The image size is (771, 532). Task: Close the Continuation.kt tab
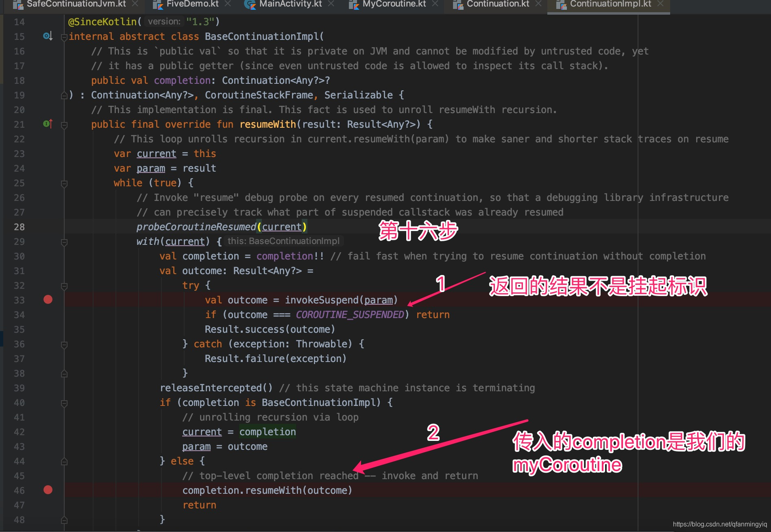[x=538, y=4]
